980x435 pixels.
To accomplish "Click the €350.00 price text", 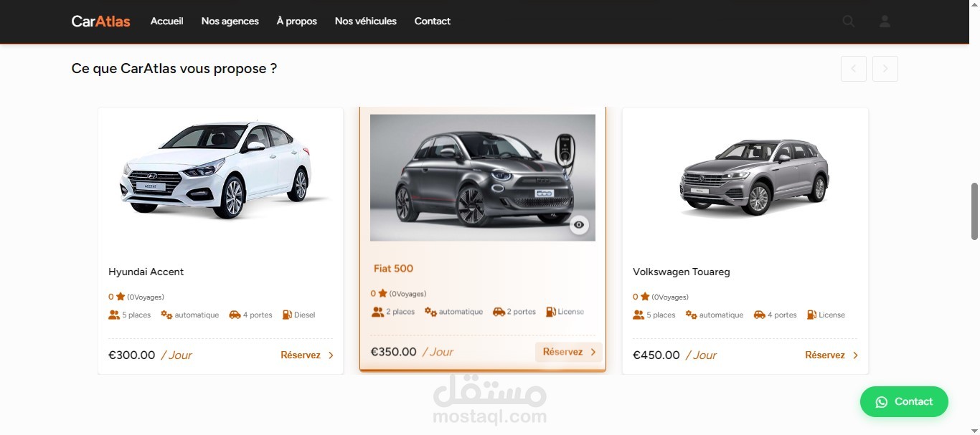I will [394, 352].
